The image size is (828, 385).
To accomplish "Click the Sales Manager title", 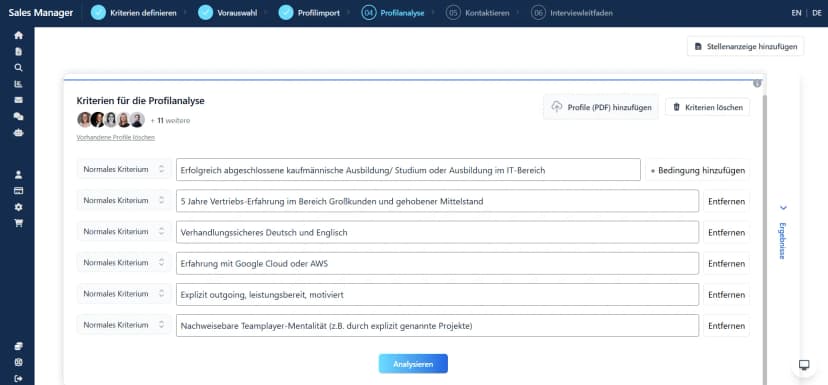I will pos(41,13).
